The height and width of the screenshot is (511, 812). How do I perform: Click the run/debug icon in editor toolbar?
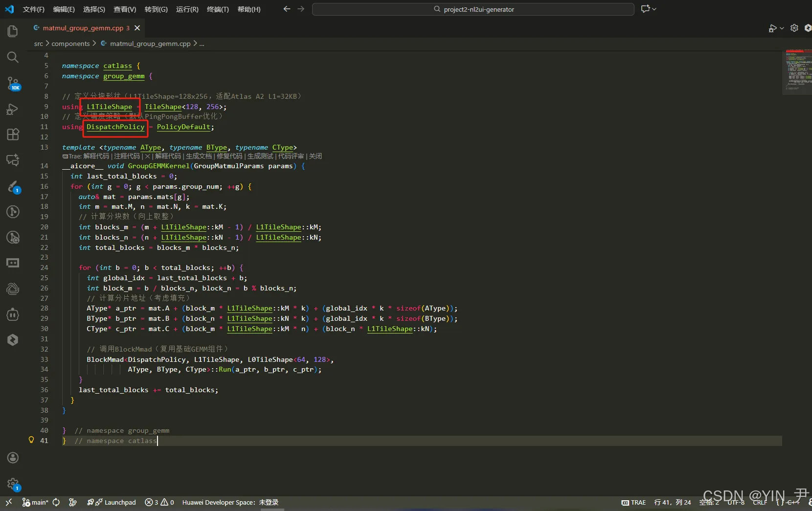point(772,28)
